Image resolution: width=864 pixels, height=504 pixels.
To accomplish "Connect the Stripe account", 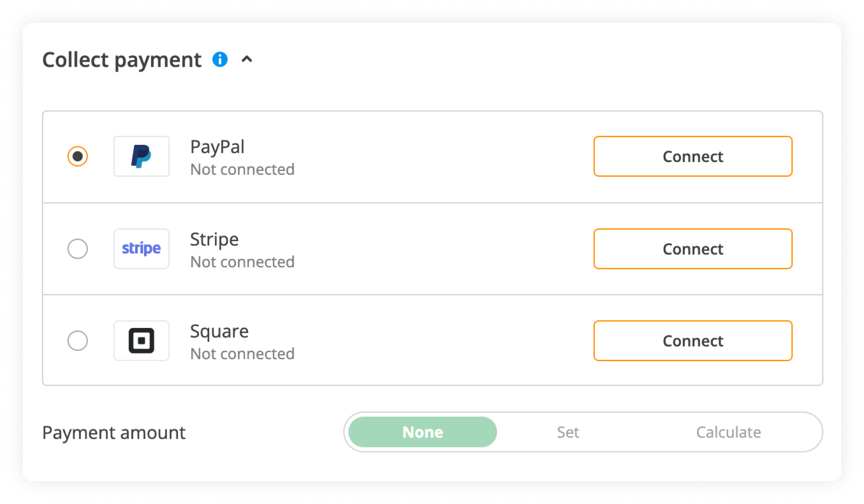I will 692,249.
